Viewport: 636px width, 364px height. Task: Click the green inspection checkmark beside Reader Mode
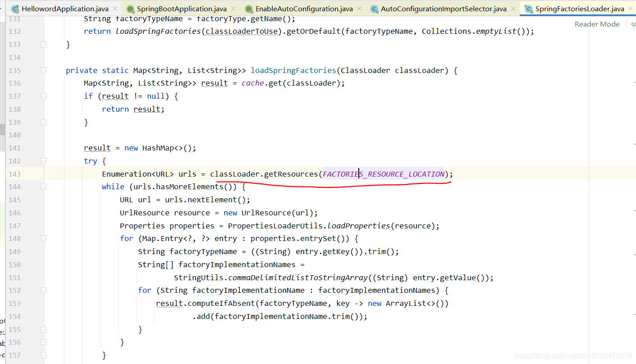click(x=634, y=24)
